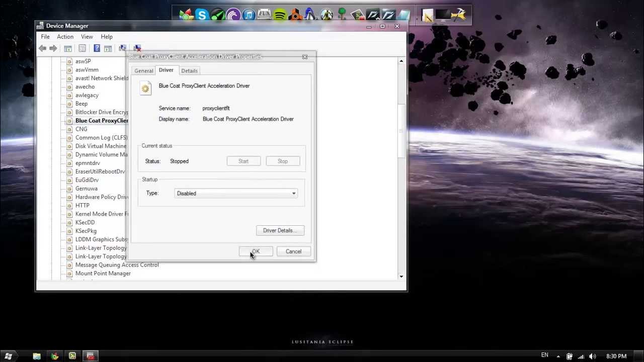Click the Uninstall device toolbar icon with red X
Screen dimensions: 644x362
(x=137, y=48)
